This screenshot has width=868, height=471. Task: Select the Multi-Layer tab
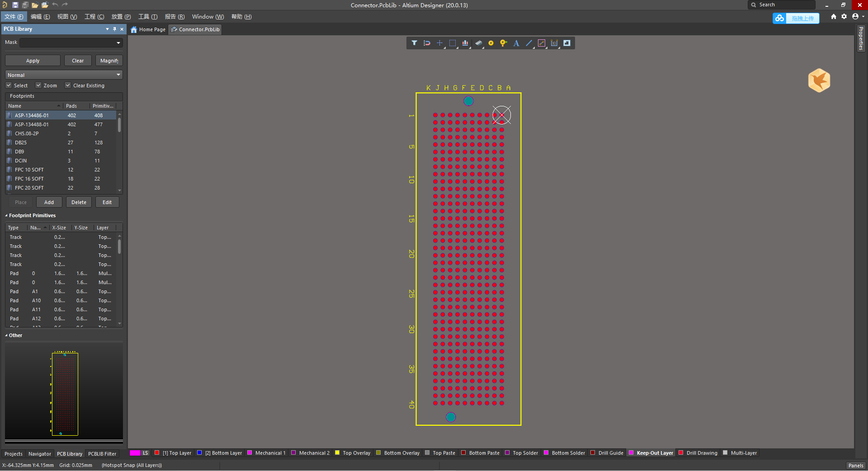(x=740, y=453)
